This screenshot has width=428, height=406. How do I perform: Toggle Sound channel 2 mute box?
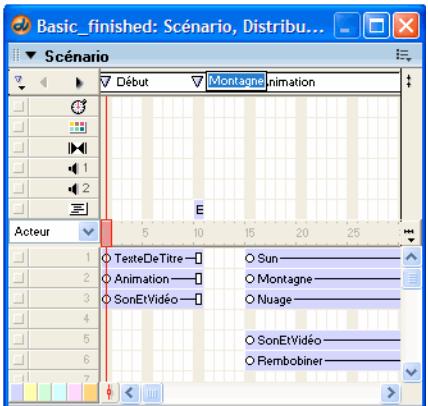coord(19,188)
